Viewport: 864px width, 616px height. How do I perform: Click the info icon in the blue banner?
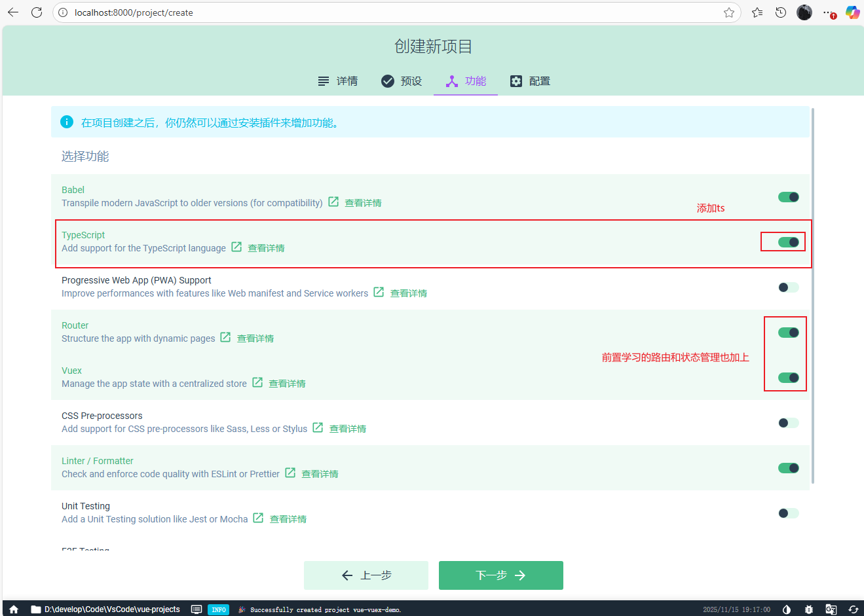pyautogui.click(x=67, y=122)
